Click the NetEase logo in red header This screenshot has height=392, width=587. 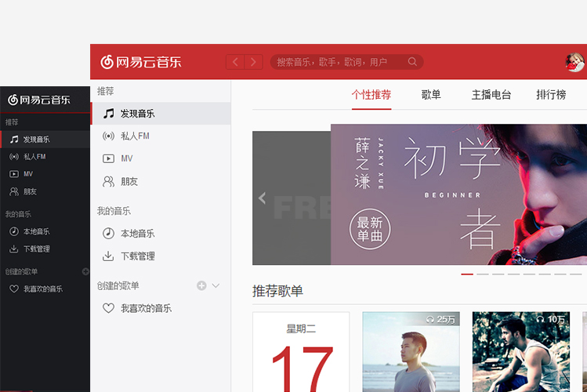[x=140, y=62]
